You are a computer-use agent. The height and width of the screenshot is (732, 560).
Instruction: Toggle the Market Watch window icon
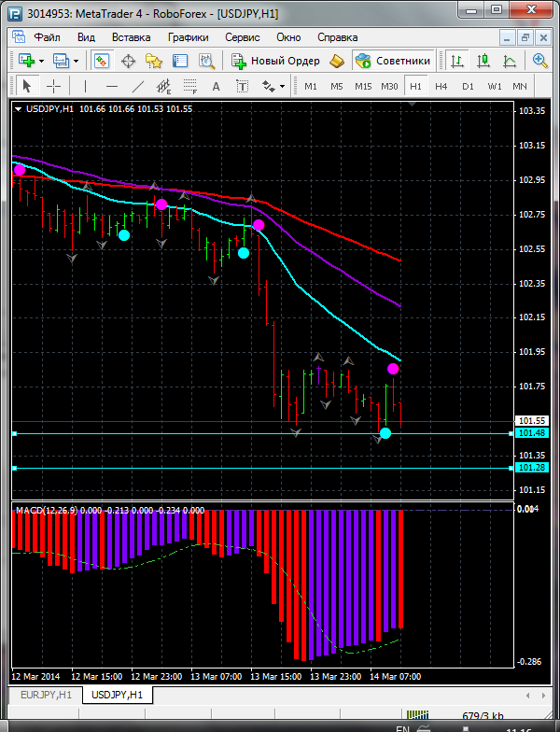pos(102,61)
